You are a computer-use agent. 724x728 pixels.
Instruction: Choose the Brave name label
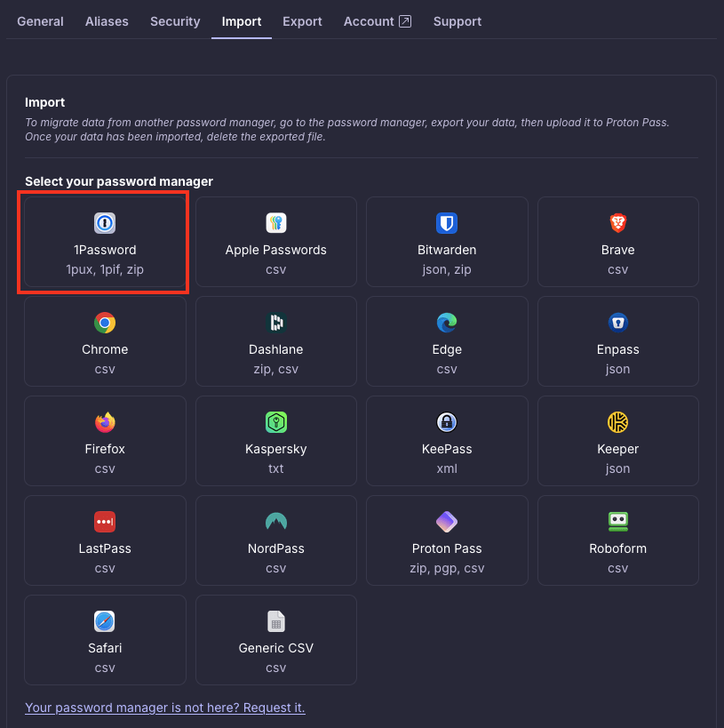[x=617, y=250]
